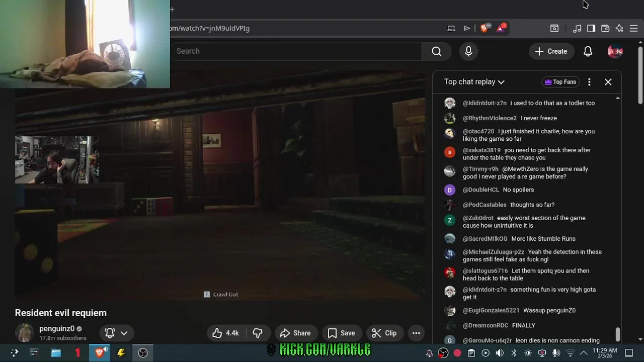Open the Brave Wallet icon
Viewport: 644px width, 362px height.
click(x=605, y=29)
